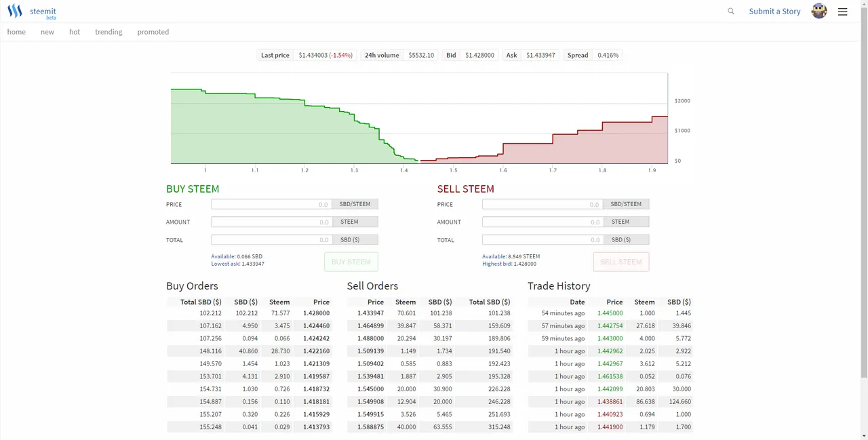Open the hamburger menu icon
The image size is (868, 440).
click(x=843, y=12)
